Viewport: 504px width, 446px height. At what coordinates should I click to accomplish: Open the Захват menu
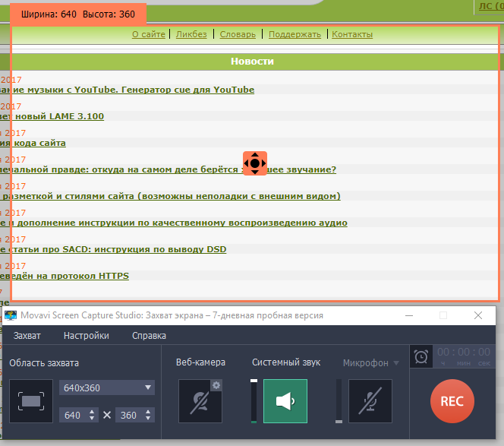27,336
